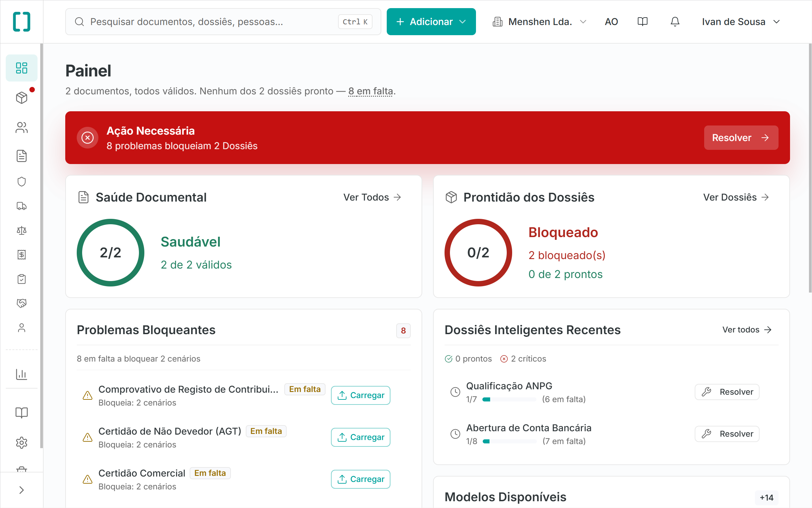Select the dashboard Painel sidebar item
The height and width of the screenshot is (508, 812).
22,68
